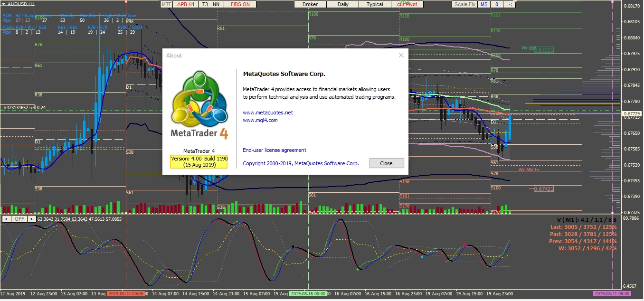Toggle the indicator OFF button
The image size is (644, 301).
click(19, 219)
